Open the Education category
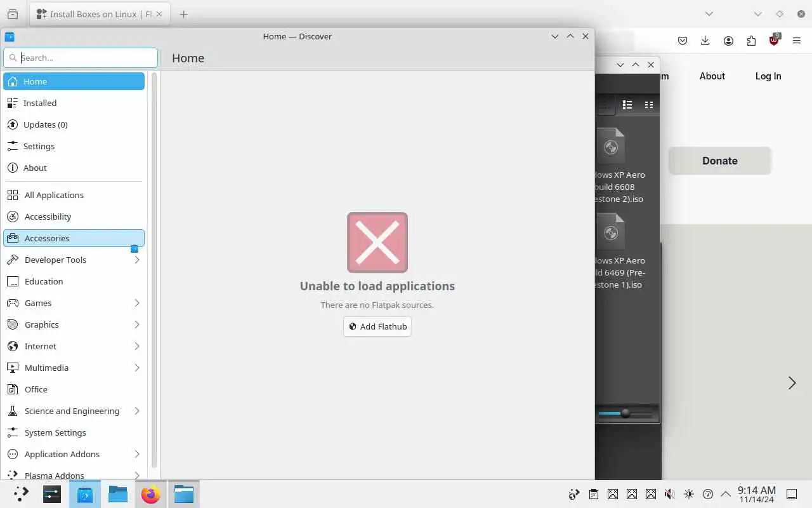812x508 pixels. click(74, 281)
